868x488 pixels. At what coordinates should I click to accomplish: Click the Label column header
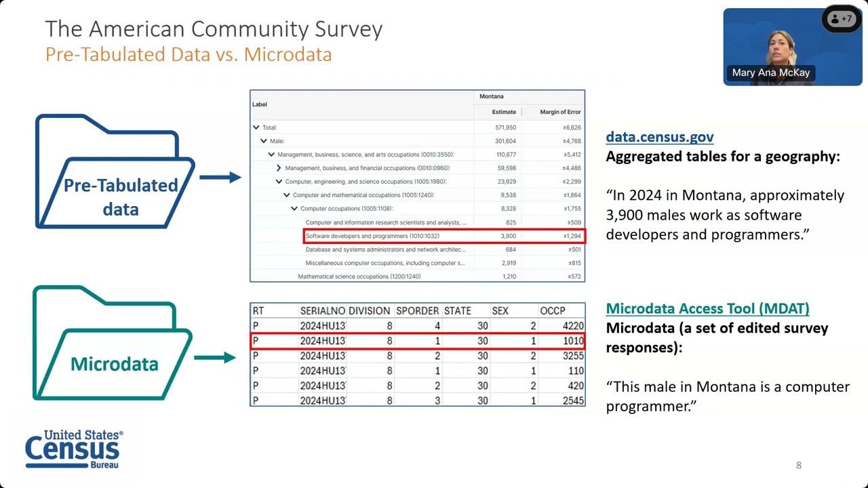tap(260, 104)
